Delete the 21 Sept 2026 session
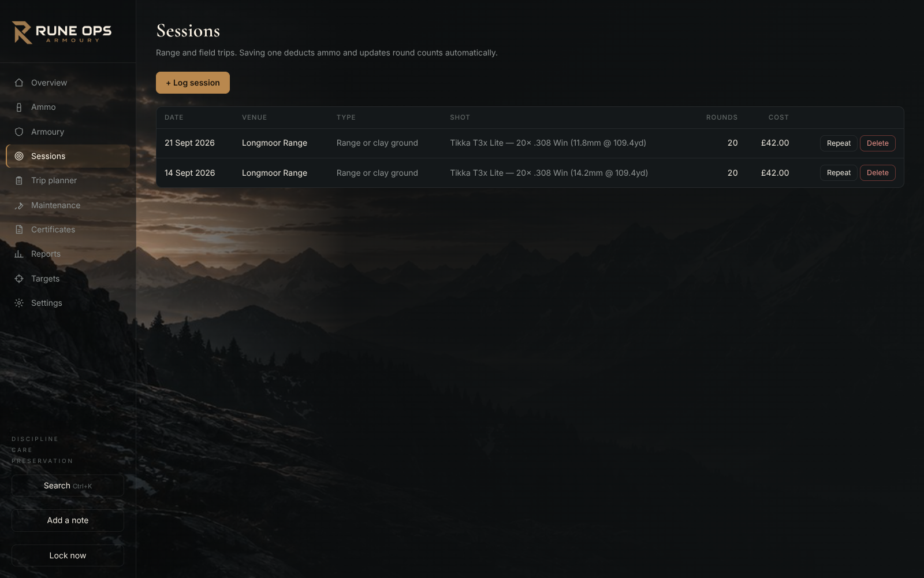Image resolution: width=924 pixels, height=578 pixels. (877, 143)
